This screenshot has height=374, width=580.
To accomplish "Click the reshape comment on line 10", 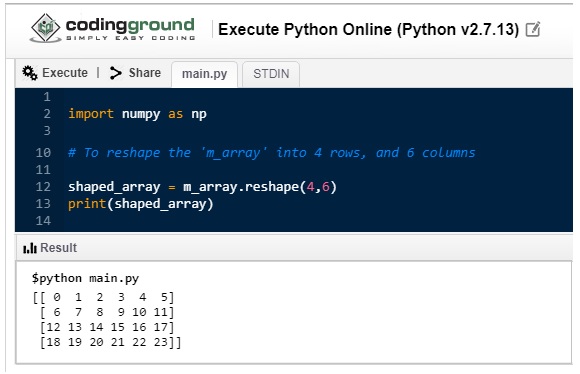I will pos(272,153).
